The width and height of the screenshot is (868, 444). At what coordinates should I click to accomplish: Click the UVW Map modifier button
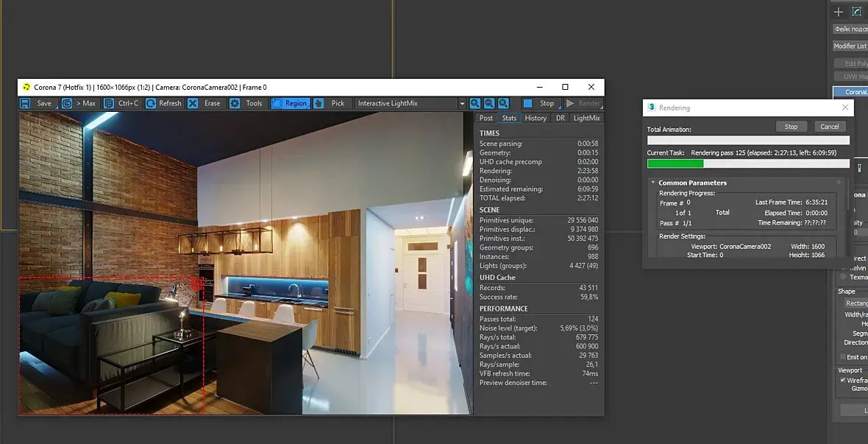pos(851,77)
